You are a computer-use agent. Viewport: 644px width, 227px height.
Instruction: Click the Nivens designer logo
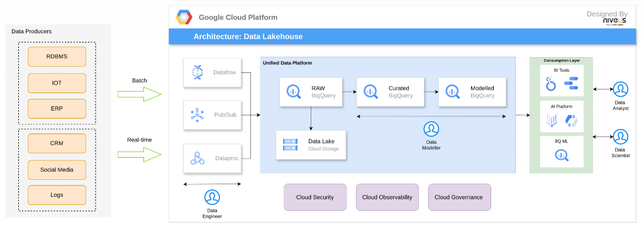click(x=614, y=22)
